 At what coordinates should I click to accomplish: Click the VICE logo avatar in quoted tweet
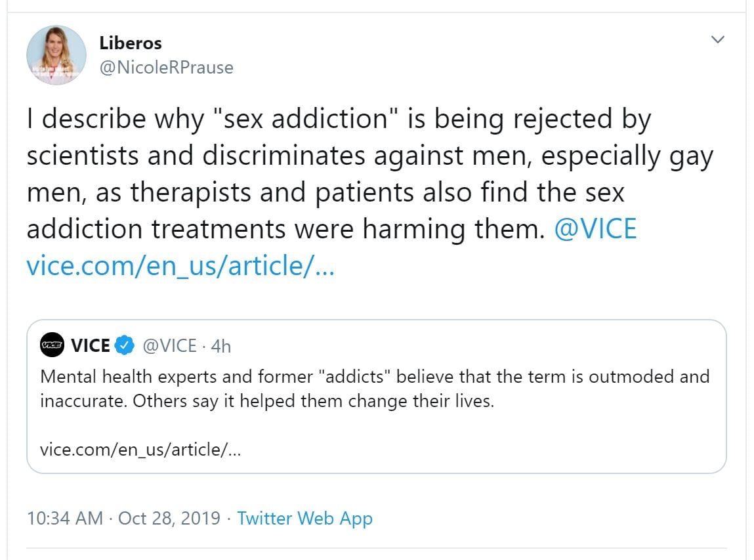[x=52, y=345]
